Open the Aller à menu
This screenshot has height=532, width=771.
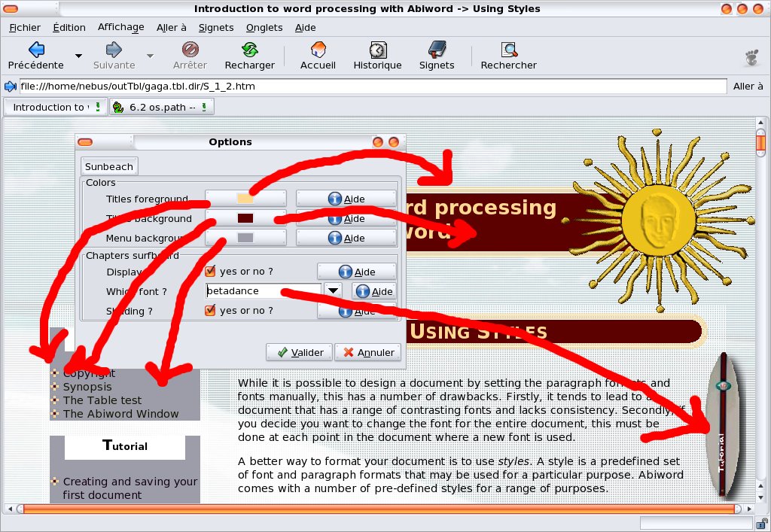[x=172, y=28]
